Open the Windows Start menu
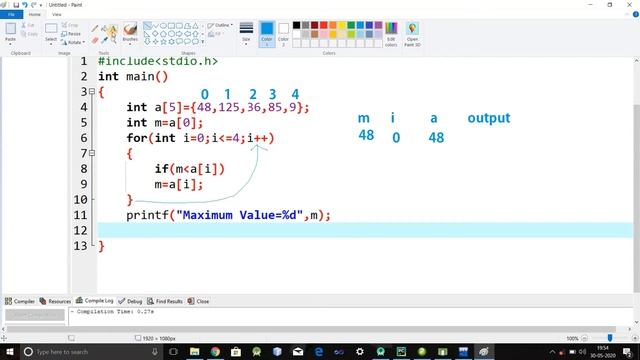This screenshot has height=360, width=640. (x=10, y=351)
